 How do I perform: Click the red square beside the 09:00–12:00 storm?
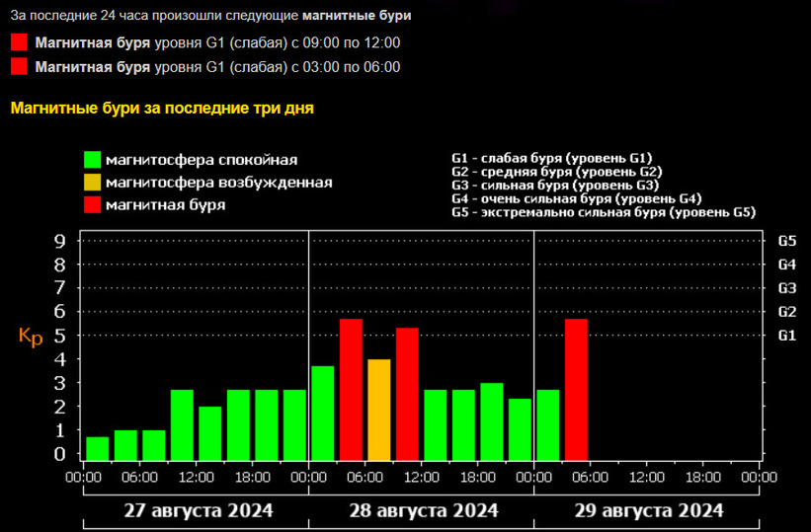pyautogui.click(x=19, y=42)
